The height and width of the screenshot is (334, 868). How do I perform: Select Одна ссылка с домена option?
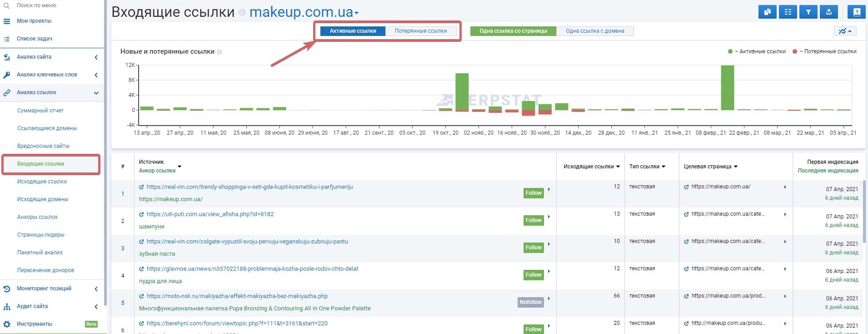pyautogui.click(x=594, y=31)
